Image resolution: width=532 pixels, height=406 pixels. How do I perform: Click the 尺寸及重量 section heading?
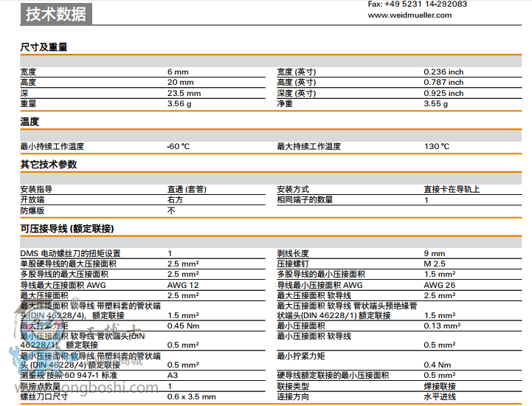(x=44, y=47)
